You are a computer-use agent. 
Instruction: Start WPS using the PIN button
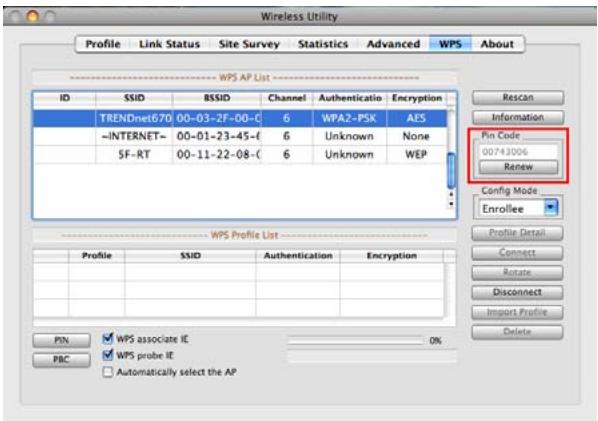[61, 340]
